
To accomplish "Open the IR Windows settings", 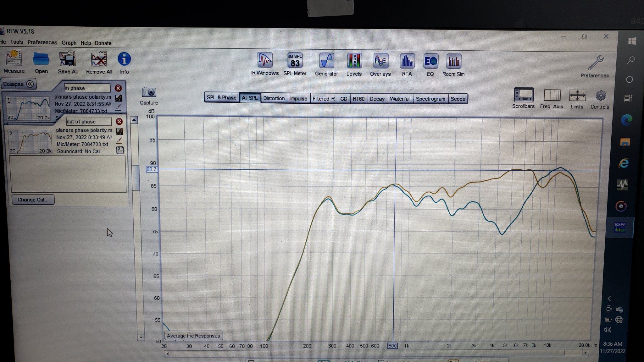I will coord(265,64).
